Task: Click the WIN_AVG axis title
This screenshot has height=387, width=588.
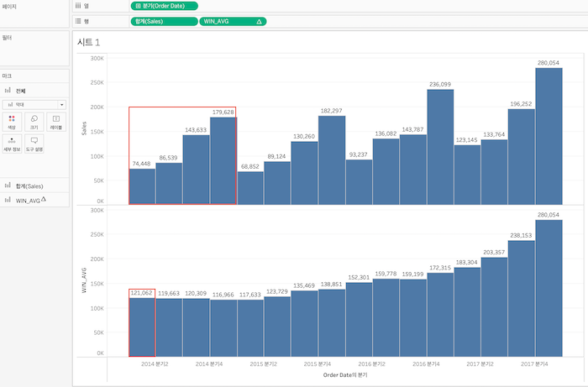Action: pyautogui.click(x=84, y=280)
